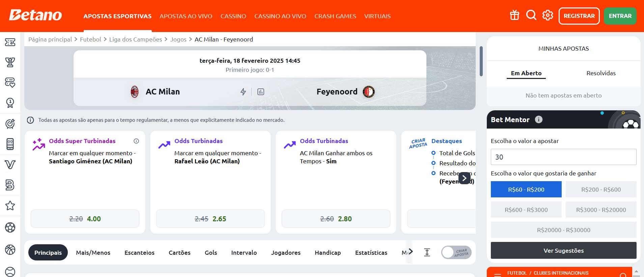Open the Cassino nav tab
This screenshot has width=644, height=277.
[x=233, y=16]
